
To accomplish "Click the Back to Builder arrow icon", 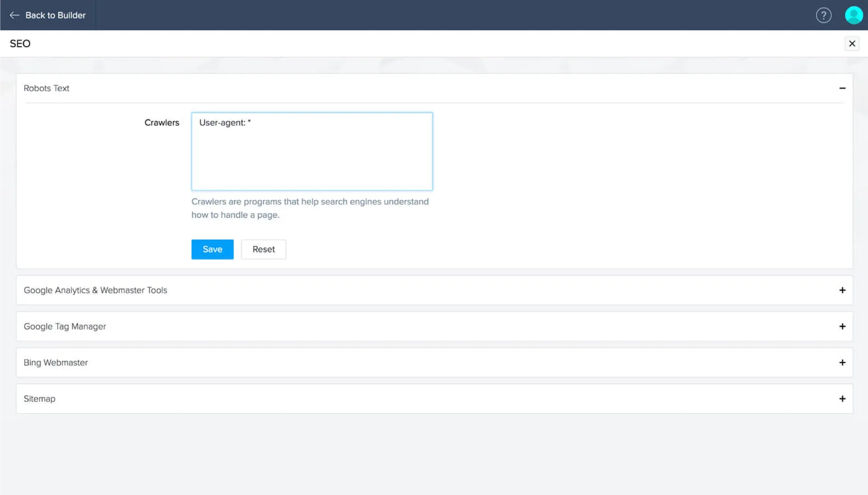I will (x=15, y=15).
